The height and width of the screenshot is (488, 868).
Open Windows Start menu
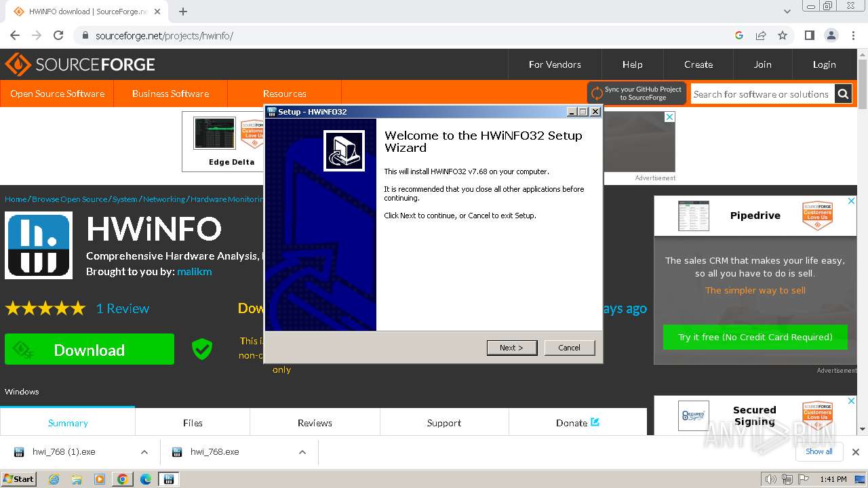[x=19, y=479]
